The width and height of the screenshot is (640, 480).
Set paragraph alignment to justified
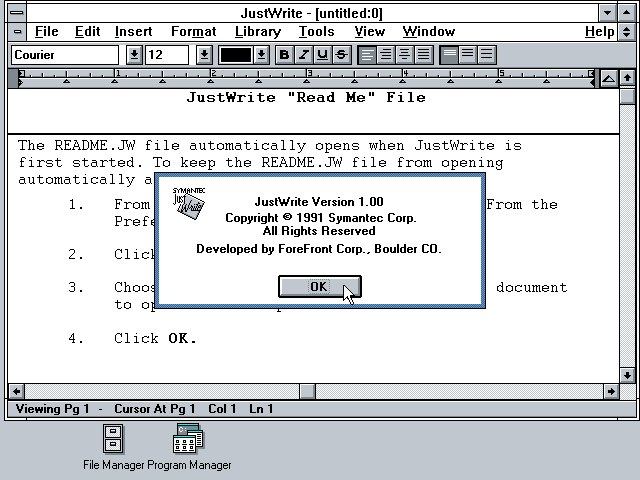tap(424, 55)
